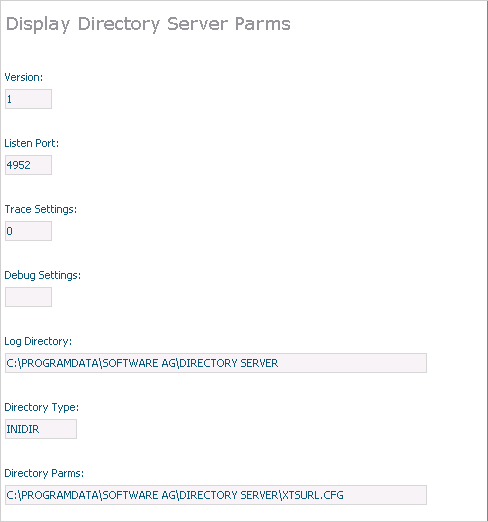Select the Trace Settings label text
488x522 pixels.
41,209
